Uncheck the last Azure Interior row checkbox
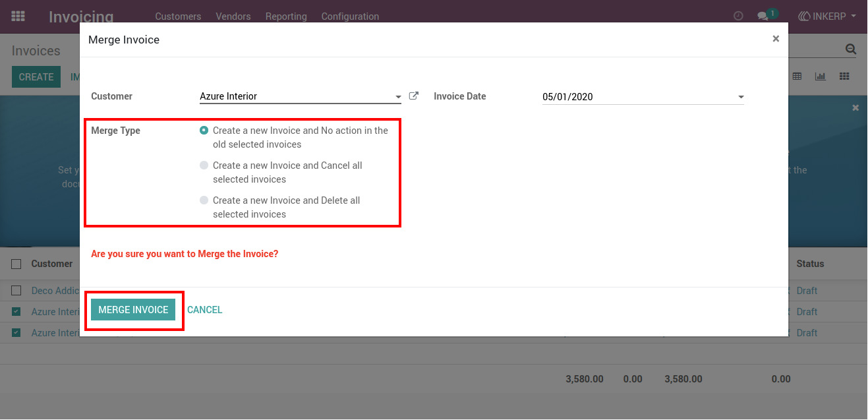868x420 pixels. coord(16,333)
